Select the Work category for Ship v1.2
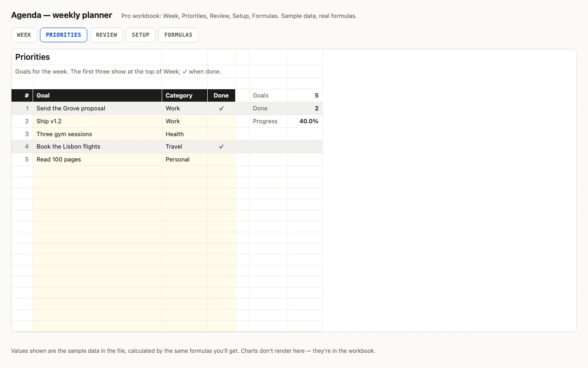Screen dimensions: 588x368 [x=185, y=121]
